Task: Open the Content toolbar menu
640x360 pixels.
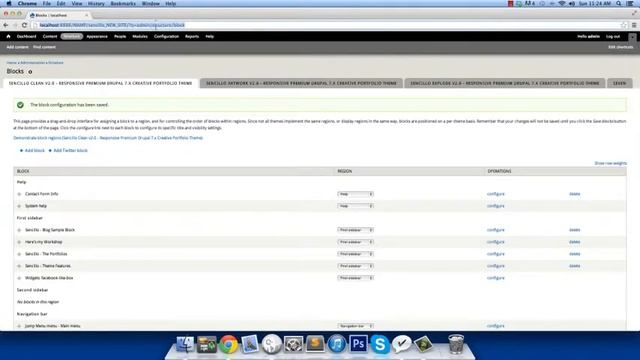Action: pyautogui.click(x=50, y=36)
